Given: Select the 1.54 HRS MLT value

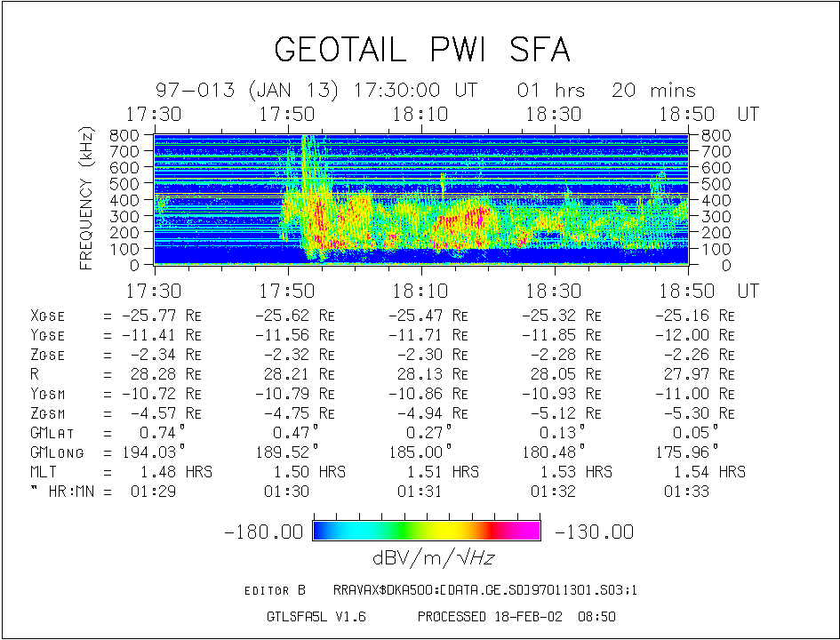Looking at the screenshot, I should click(709, 472).
